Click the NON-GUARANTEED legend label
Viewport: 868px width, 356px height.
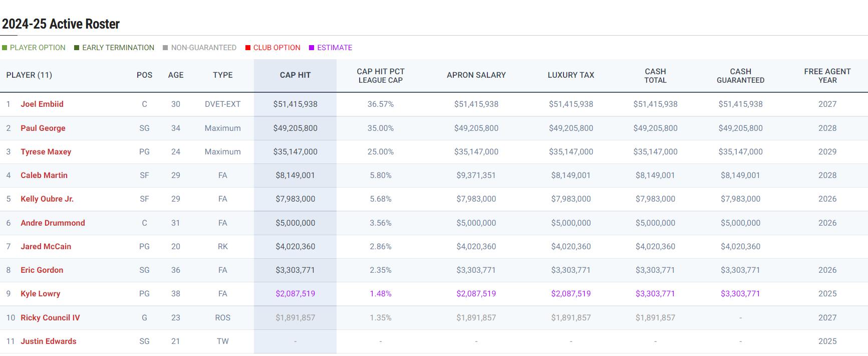point(204,48)
